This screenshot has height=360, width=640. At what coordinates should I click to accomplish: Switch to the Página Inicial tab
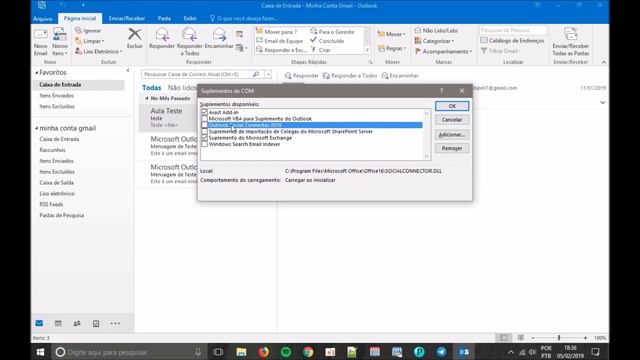point(80,18)
